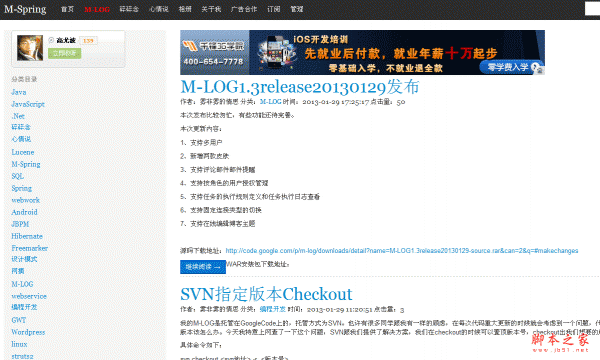The image size is (600, 360).
Task: Open 心情说 in the top navigation bar
Action: click(x=159, y=9)
